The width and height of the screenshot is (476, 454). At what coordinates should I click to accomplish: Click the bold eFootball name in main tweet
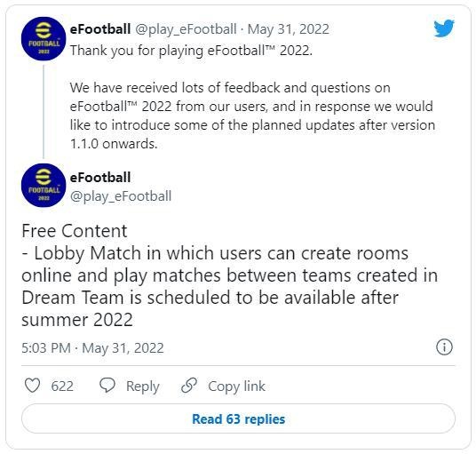pos(100,178)
